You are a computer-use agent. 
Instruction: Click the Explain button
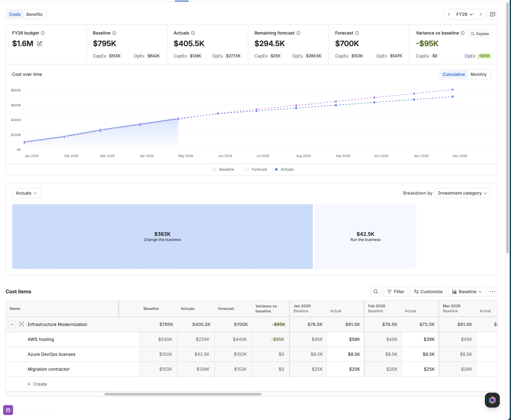click(x=480, y=34)
